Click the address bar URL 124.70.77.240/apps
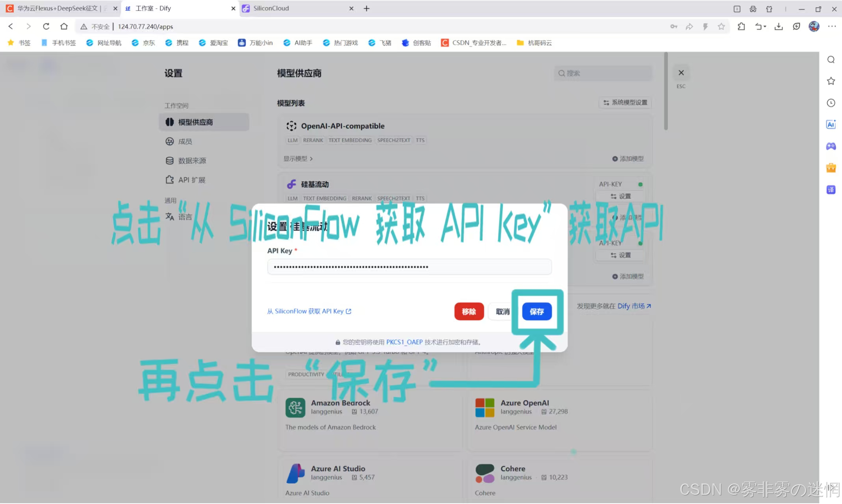The height and width of the screenshot is (504, 842). coord(145,26)
